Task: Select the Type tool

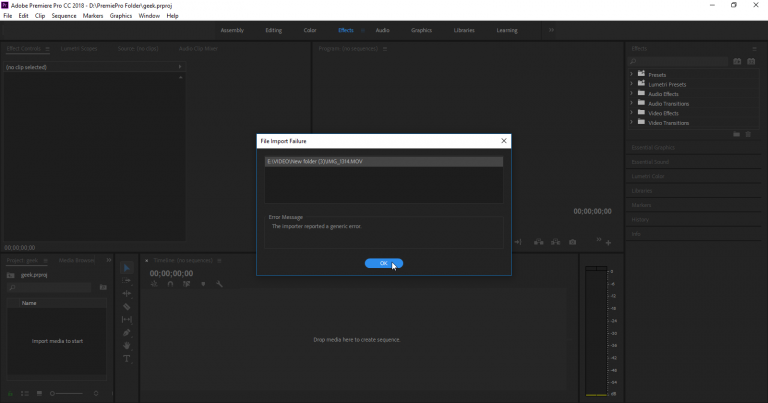Action: click(126, 359)
